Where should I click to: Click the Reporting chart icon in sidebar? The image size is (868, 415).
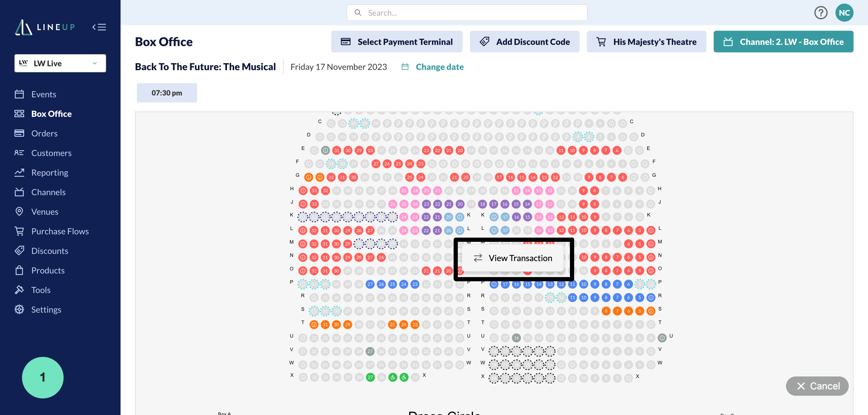pyautogui.click(x=19, y=172)
